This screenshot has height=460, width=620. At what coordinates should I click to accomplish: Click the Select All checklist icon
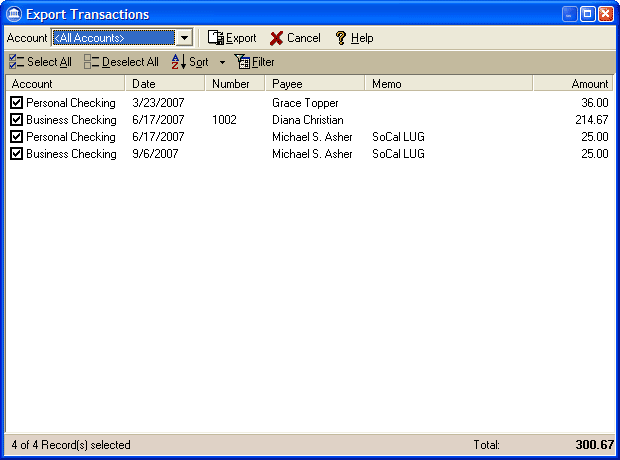[x=16, y=62]
